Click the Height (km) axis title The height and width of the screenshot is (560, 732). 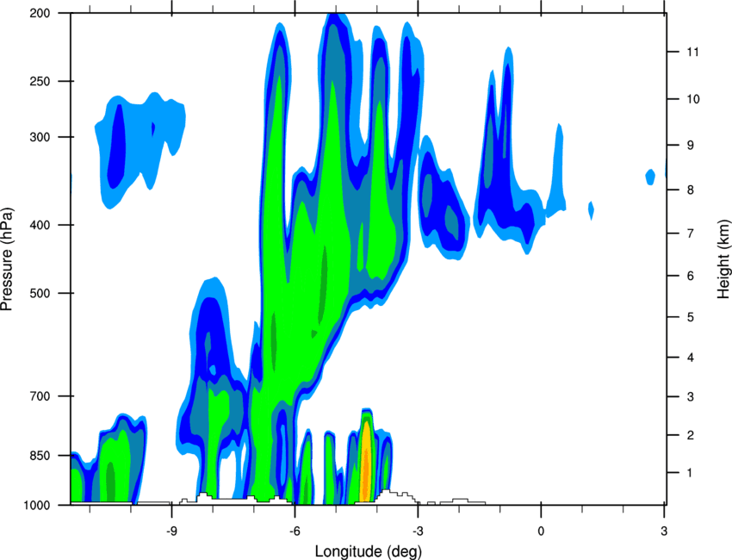(x=723, y=258)
